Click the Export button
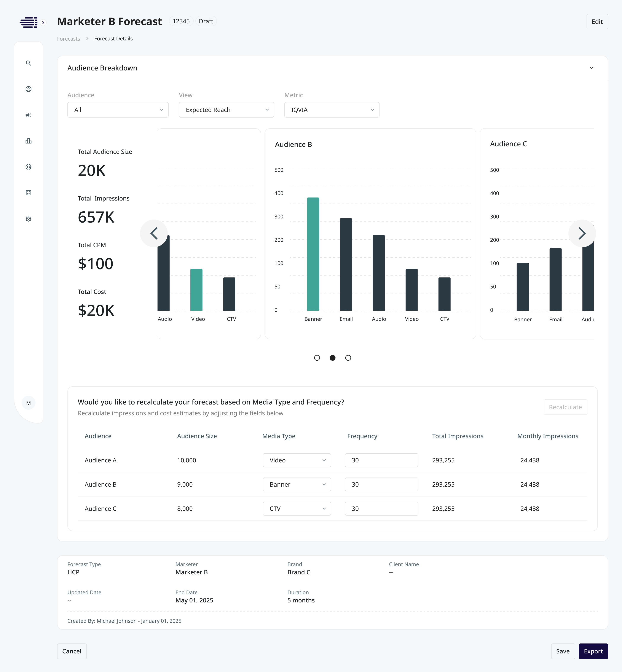Screen dimensions: 622x672 tap(593, 651)
